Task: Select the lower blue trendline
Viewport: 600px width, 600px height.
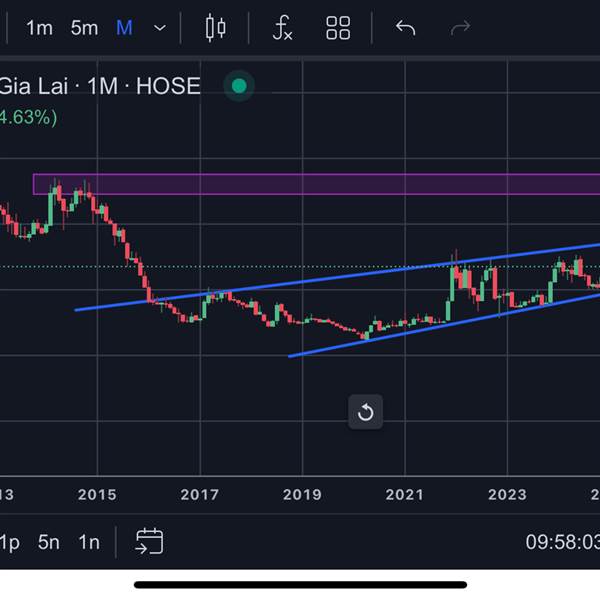Action: coord(444,325)
